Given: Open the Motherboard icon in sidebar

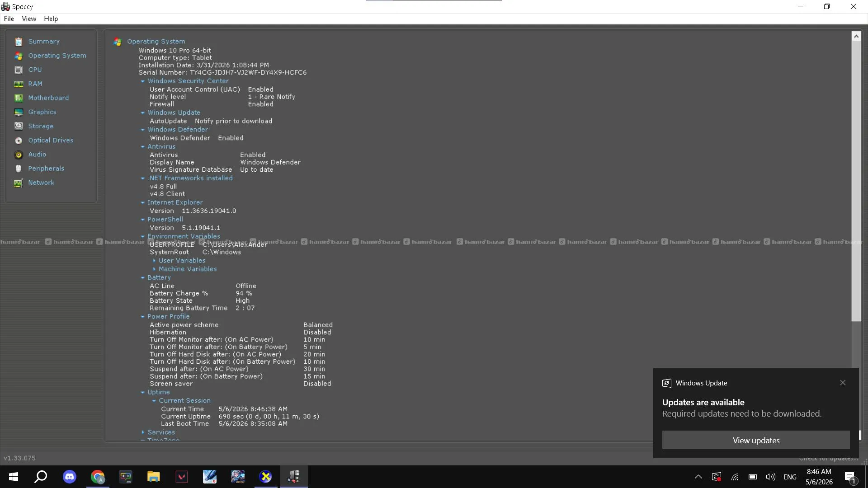Looking at the screenshot, I should pyautogui.click(x=19, y=98).
